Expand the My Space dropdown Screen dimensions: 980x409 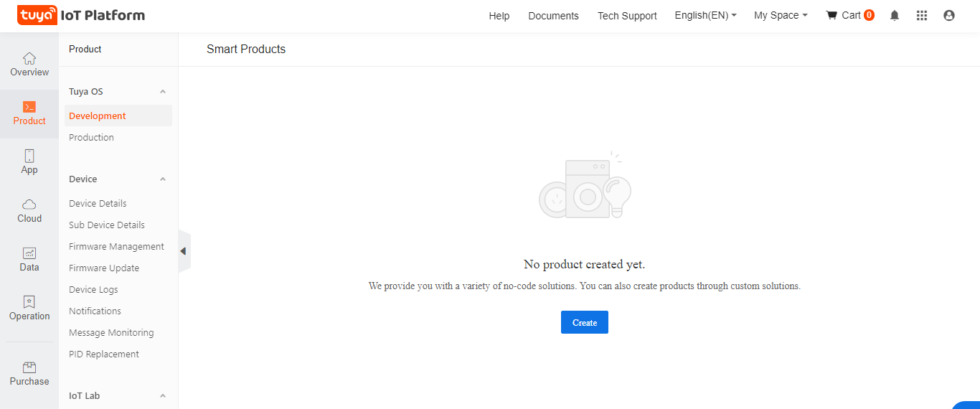pyautogui.click(x=781, y=16)
